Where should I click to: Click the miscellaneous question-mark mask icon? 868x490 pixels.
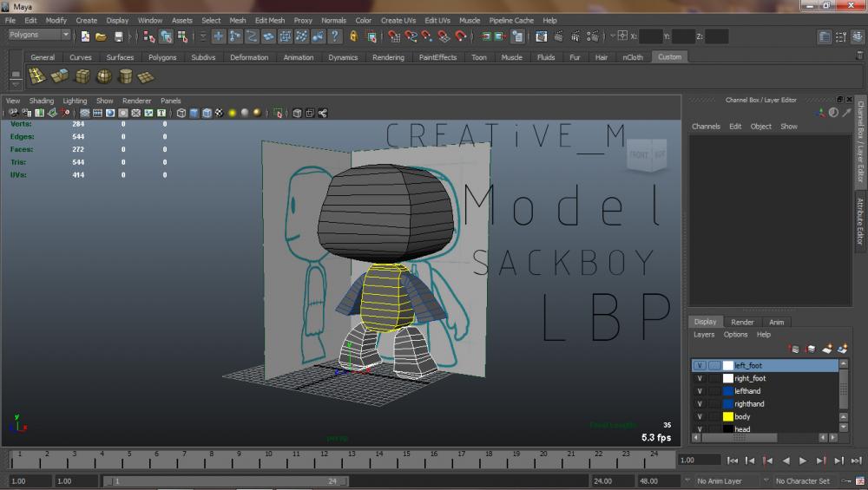tap(335, 36)
